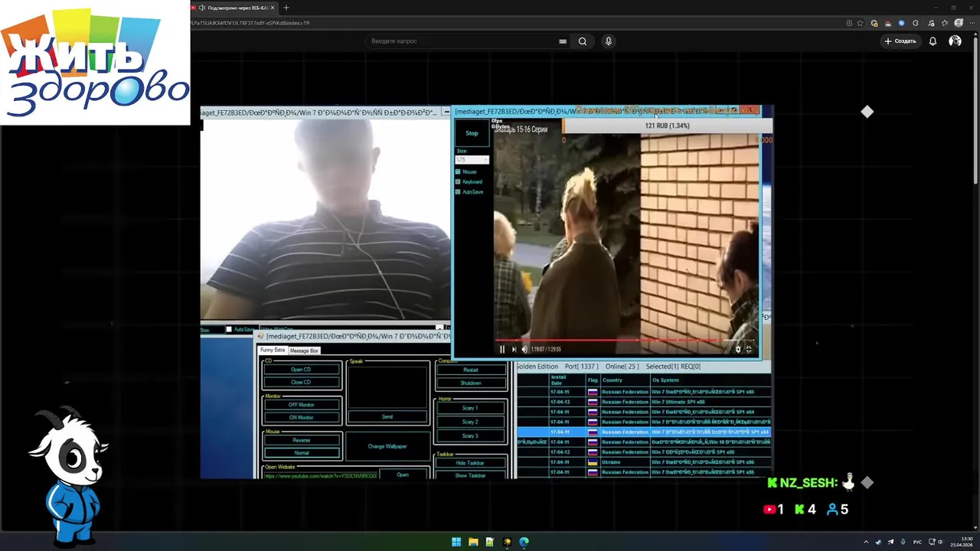The image size is (980, 551).
Task: Click the YouTube search magnifier icon
Action: coord(583,41)
